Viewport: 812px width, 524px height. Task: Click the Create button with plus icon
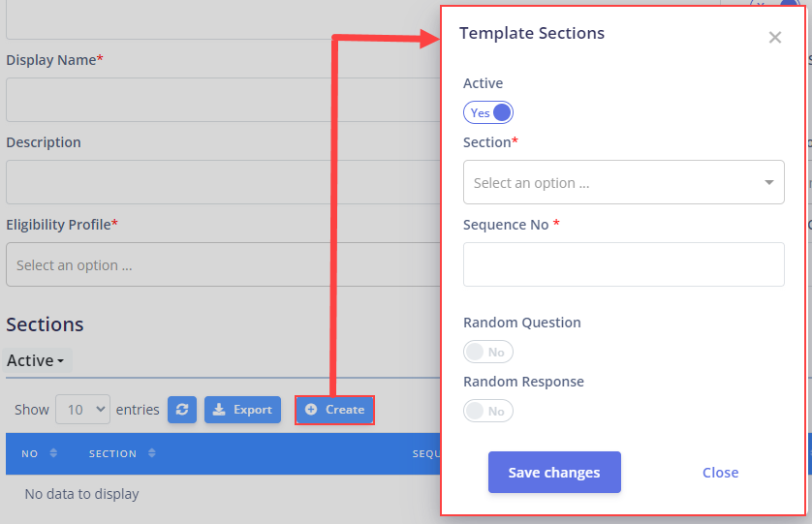point(334,410)
